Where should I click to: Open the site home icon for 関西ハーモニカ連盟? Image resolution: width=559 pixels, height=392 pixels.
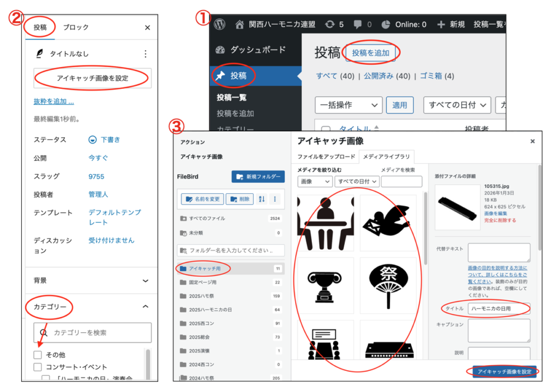(x=240, y=24)
